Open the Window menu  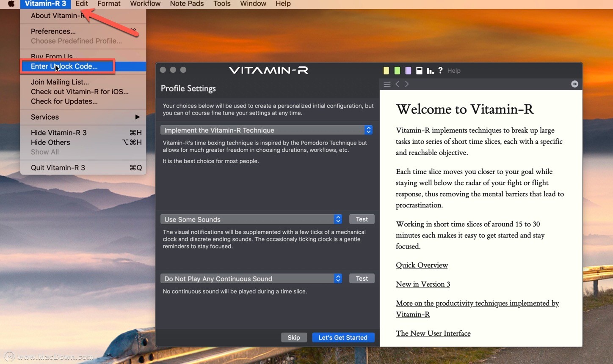[x=253, y=4]
